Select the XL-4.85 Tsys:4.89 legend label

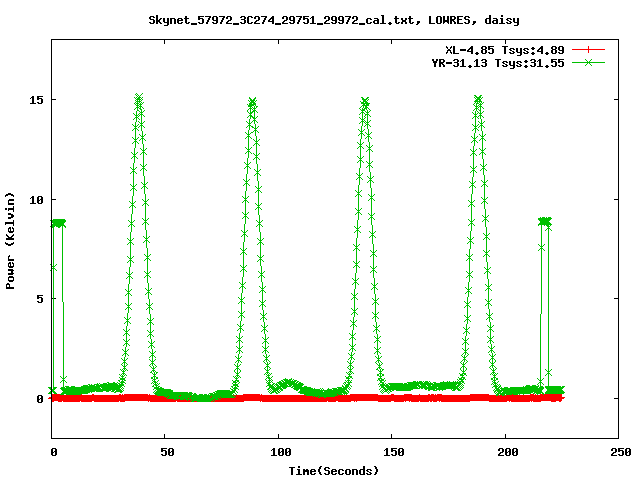pyautogui.click(x=505, y=50)
